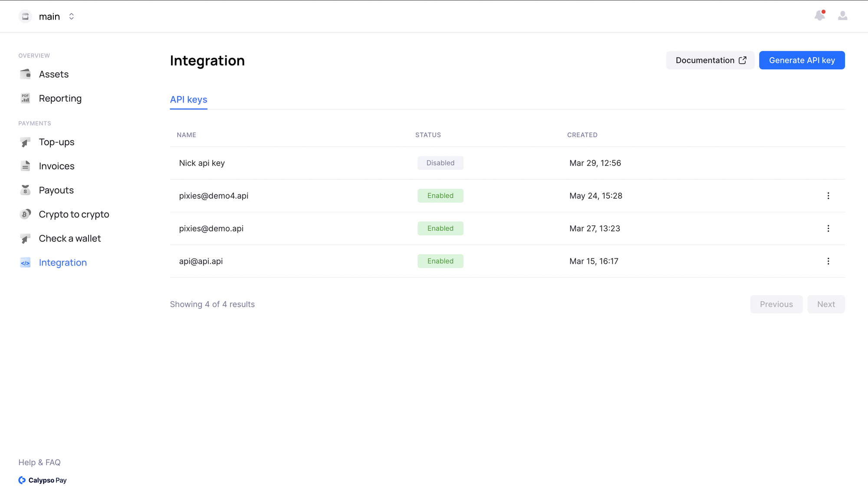Open the user profile avatar icon
Image resolution: width=868 pixels, height=493 pixels.
pyautogui.click(x=842, y=16)
